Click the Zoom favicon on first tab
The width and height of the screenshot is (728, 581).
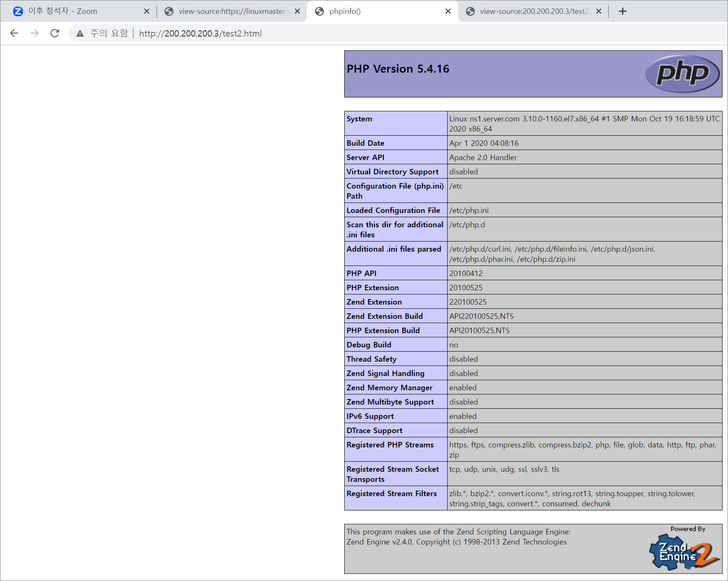coord(18,11)
